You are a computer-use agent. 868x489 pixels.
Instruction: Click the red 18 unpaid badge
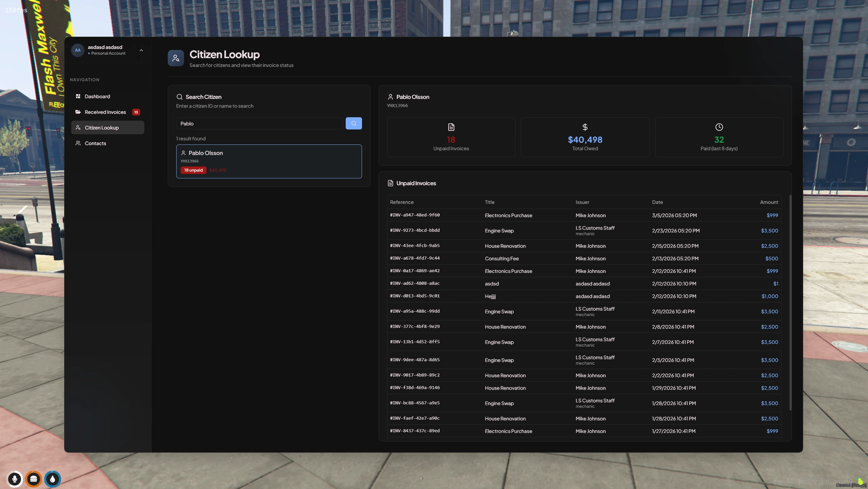pyautogui.click(x=193, y=170)
